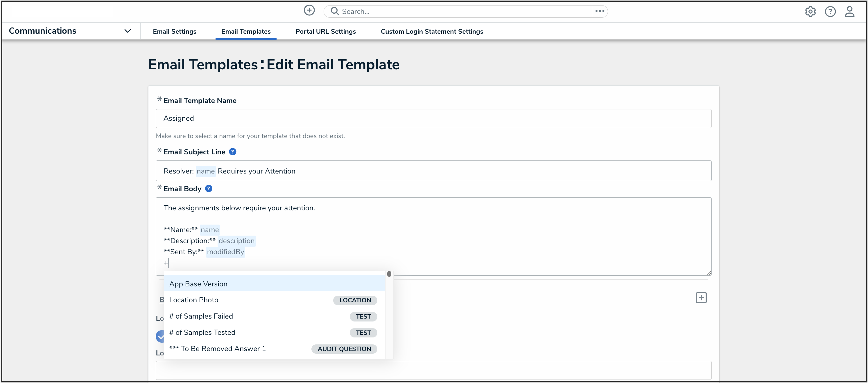
Task: Click the plus square expand icon
Action: pyautogui.click(x=701, y=297)
